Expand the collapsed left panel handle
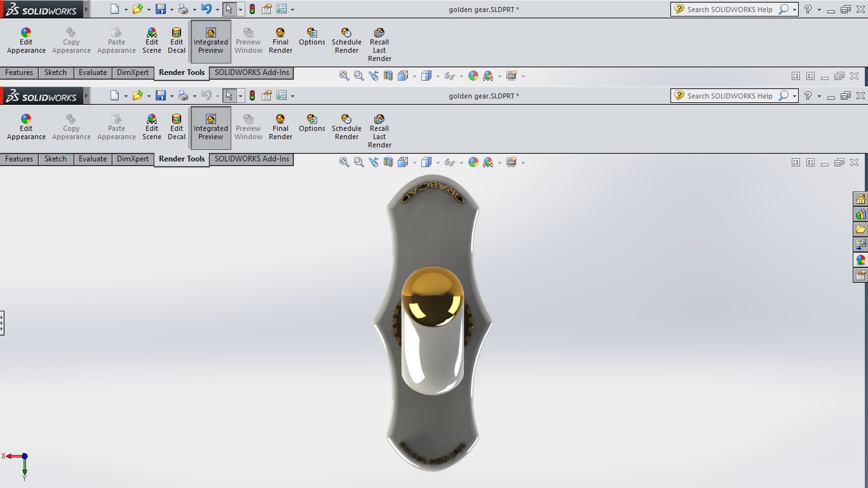Screen dimensions: 868x488 [x=2, y=323]
